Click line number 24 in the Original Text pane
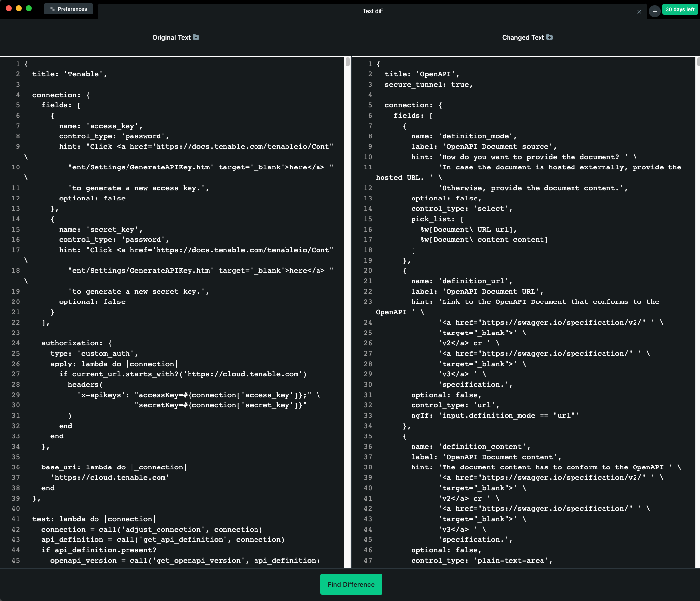Viewport: 700px width, 601px height. tap(15, 343)
